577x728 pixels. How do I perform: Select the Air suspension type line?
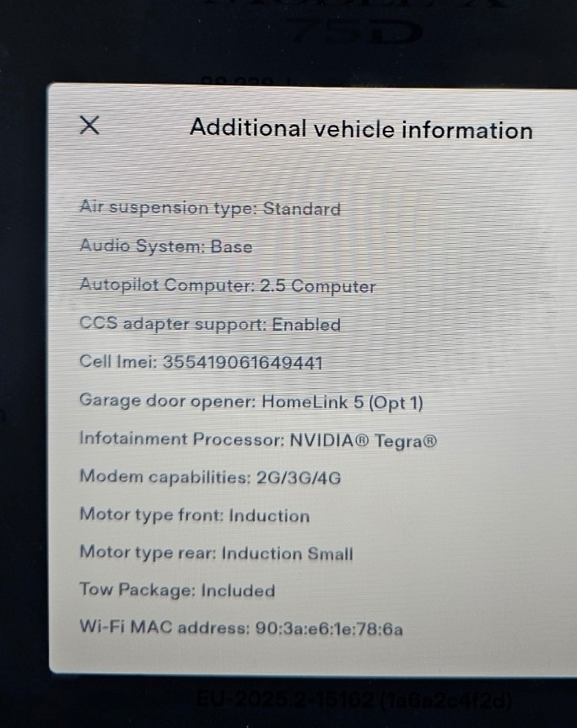tap(210, 208)
